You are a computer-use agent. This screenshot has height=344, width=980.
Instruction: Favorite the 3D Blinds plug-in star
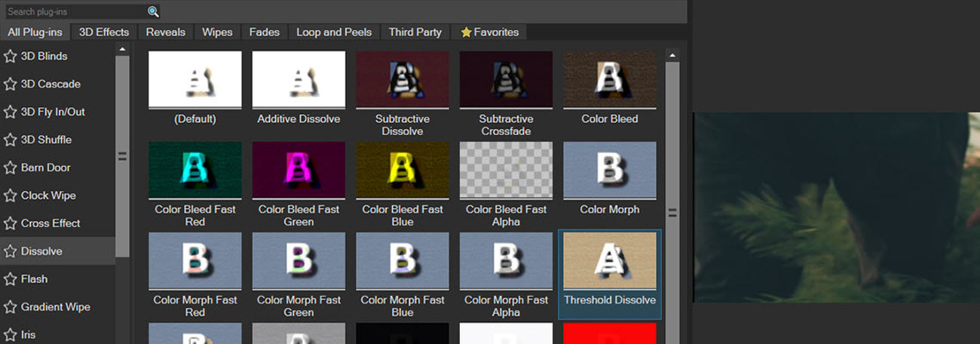11,57
